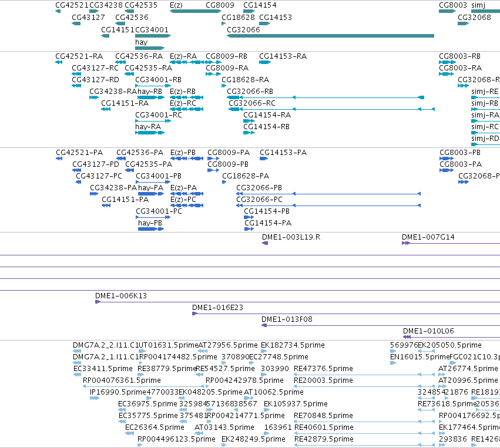
Task: Click the CG34001 gene label
Action: pyautogui.click(x=152, y=29)
